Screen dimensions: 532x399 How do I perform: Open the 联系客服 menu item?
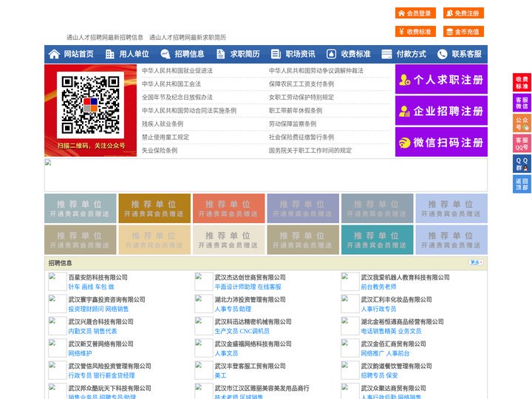pyautogui.click(x=466, y=54)
